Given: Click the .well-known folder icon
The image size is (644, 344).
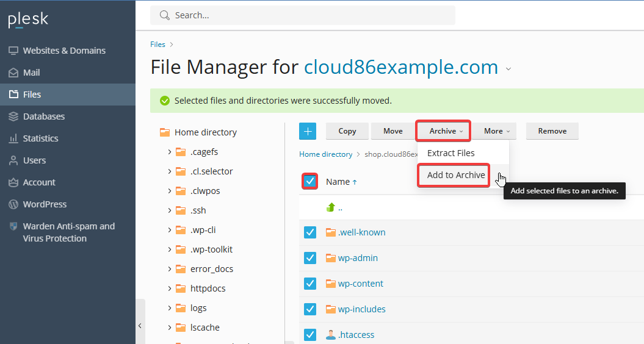Looking at the screenshot, I should pyautogui.click(x=331, y=232).
